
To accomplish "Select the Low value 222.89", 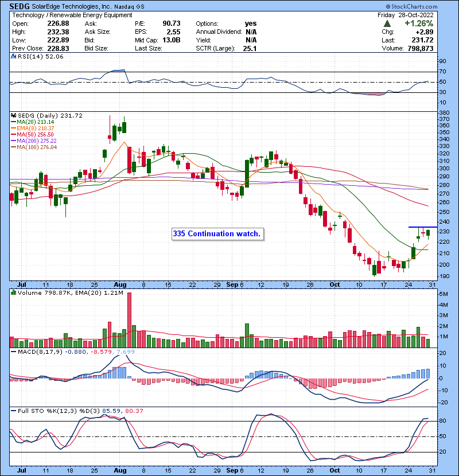I will tap(58, 40).
